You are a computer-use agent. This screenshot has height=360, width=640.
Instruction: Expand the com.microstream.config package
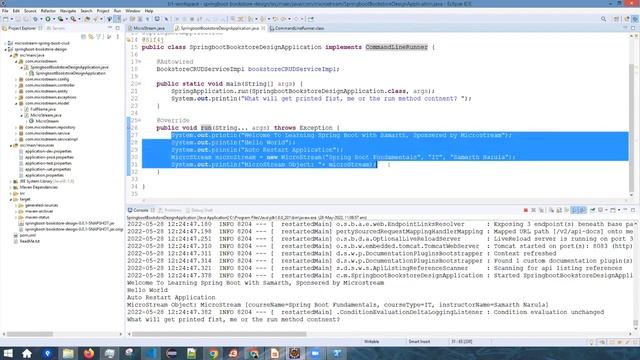pos(16,79)
